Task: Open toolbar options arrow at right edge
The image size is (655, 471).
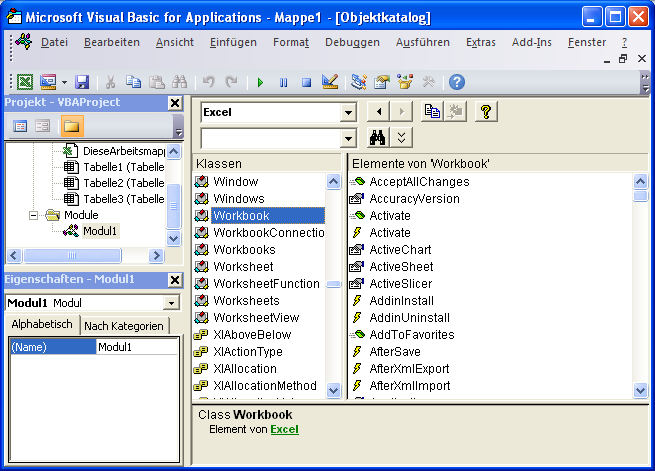Action: pos(645,82)
